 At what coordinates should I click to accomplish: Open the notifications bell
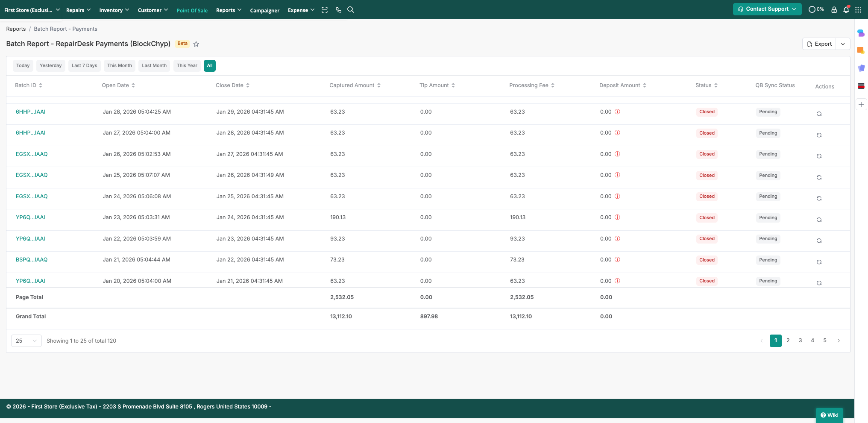pos(846,9)
